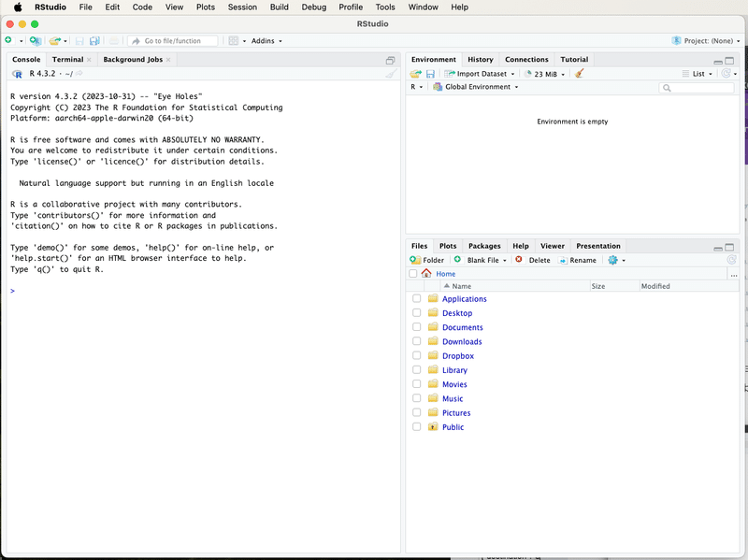Open the Apple menu
This screenshot has height=560, width=748.
click(x=18, y=7)
